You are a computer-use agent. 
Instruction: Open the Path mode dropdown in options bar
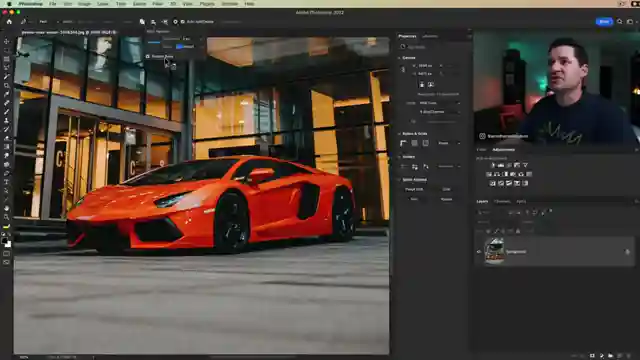click(49, 22)
